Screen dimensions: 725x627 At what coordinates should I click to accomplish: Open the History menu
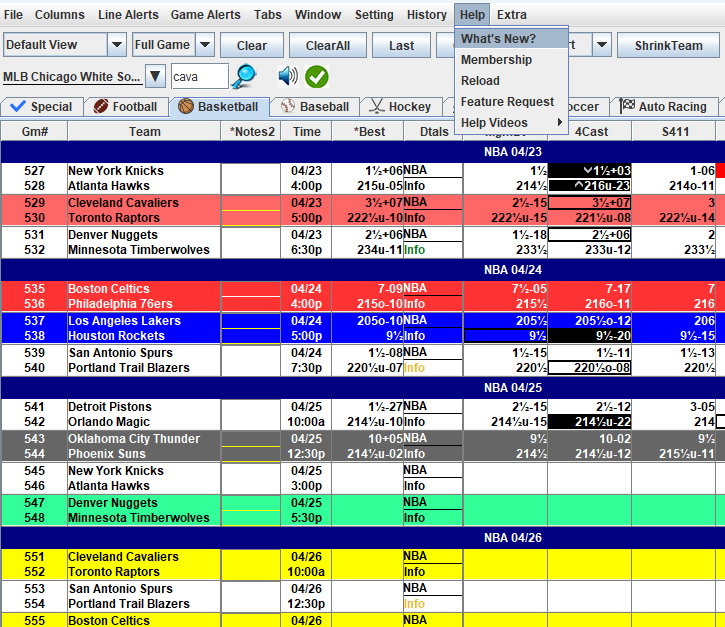[426, 15]
